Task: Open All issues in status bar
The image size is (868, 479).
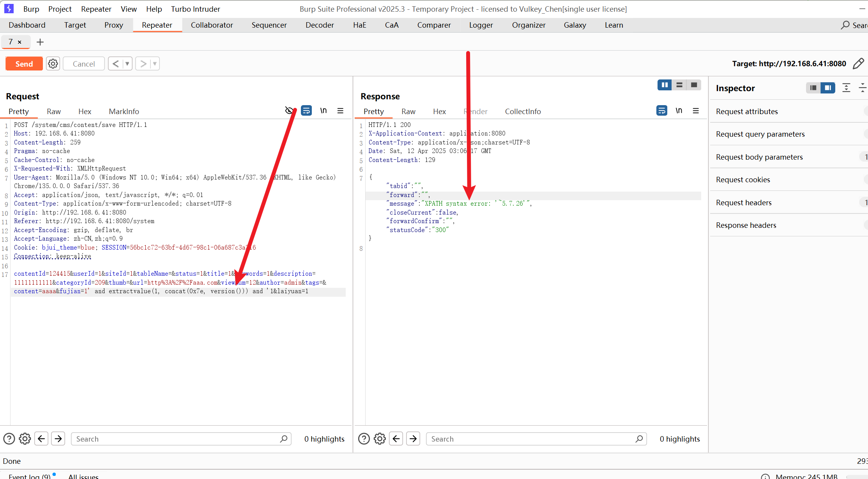Action: click(83, 476)
